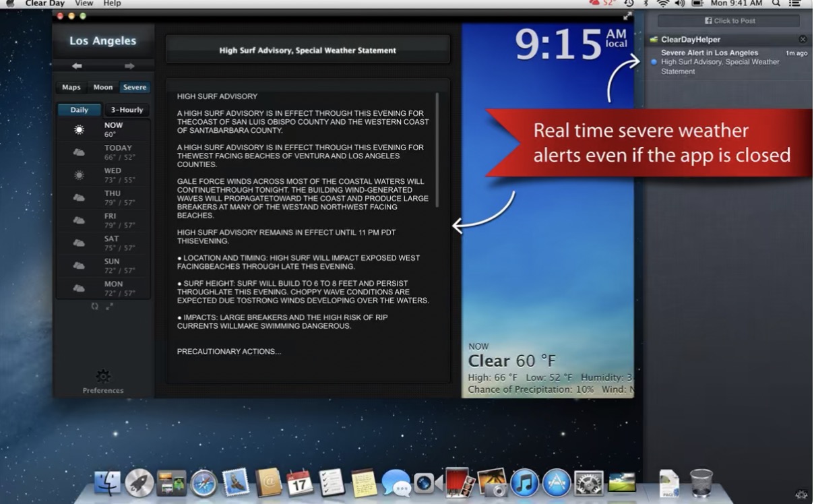Select the SUN forecast row
The width and height of the screenshot is (814, 504).
tap(103, 265)
